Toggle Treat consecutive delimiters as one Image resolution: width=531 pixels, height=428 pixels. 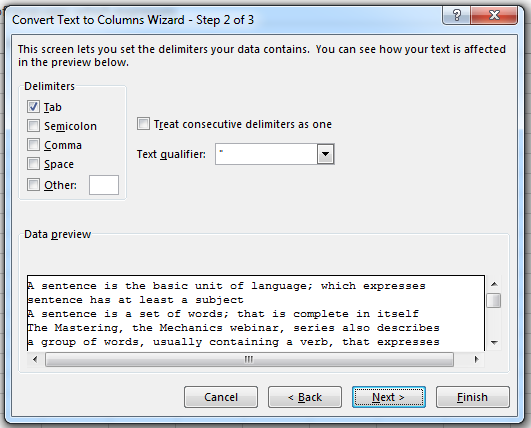point(143,124)
